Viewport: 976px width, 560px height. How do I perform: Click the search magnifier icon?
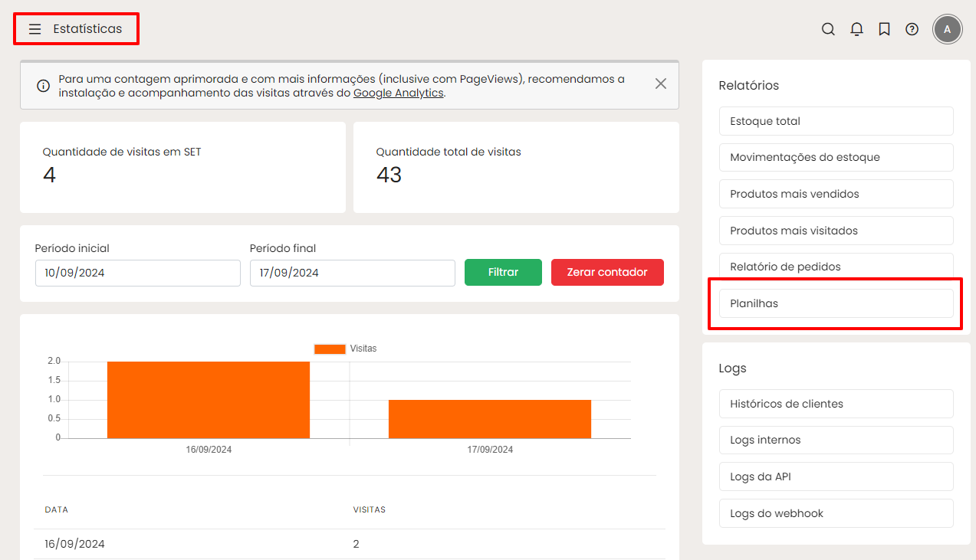[828, 29]
